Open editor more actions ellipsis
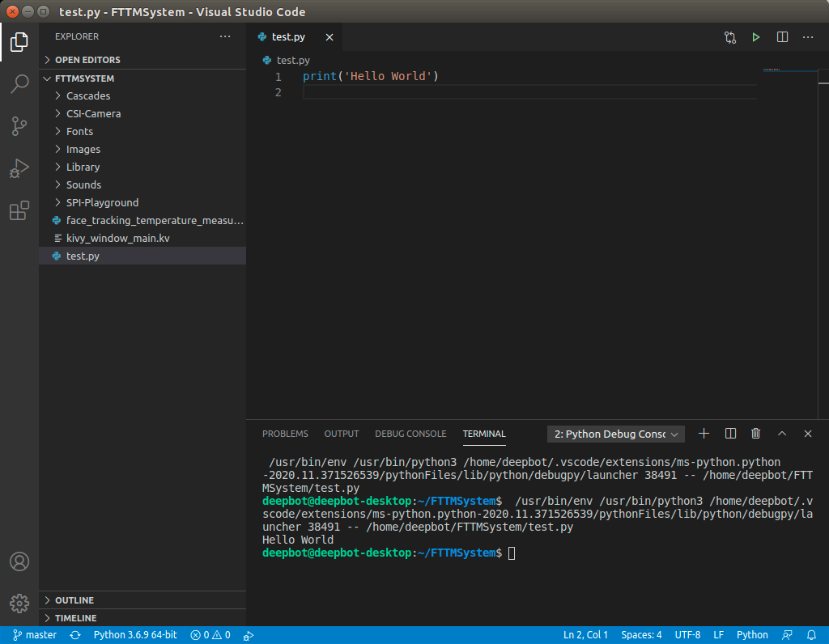The image size is (829, 644). (x=808, y=37)
